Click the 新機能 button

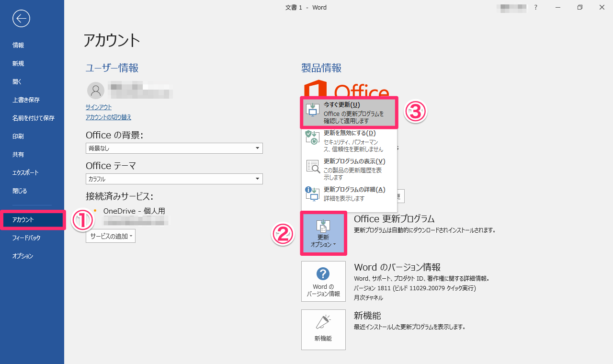coord(323,330)
